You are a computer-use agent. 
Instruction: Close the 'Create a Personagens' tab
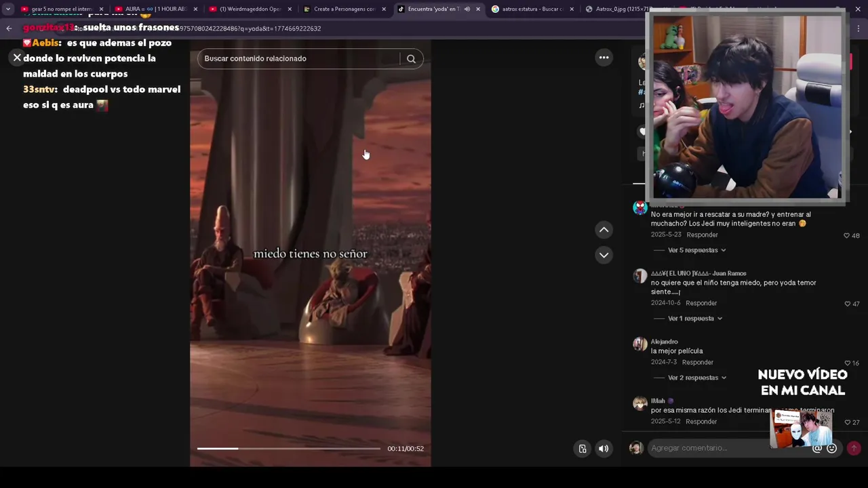click(x=384, y=9)
